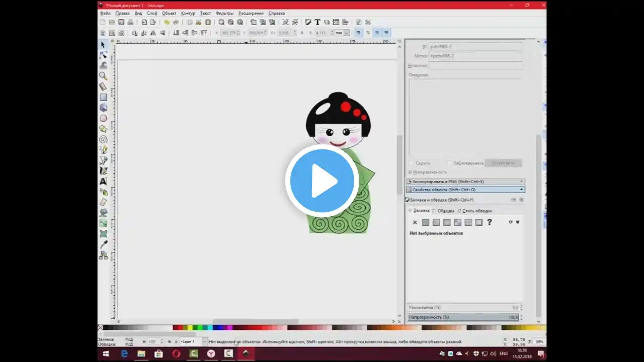Toggle the first affect-scaling button after units
This screenshot has width=644, height=362.
pyautogui.click(x=359, y=33)
